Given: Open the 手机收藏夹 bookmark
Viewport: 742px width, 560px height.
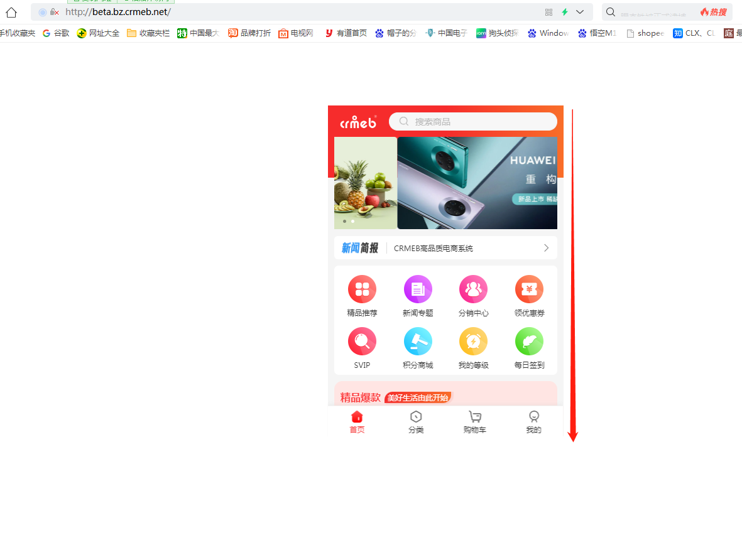Looking at the screenshot, I should pyautogui.click(x=18, y=33).
